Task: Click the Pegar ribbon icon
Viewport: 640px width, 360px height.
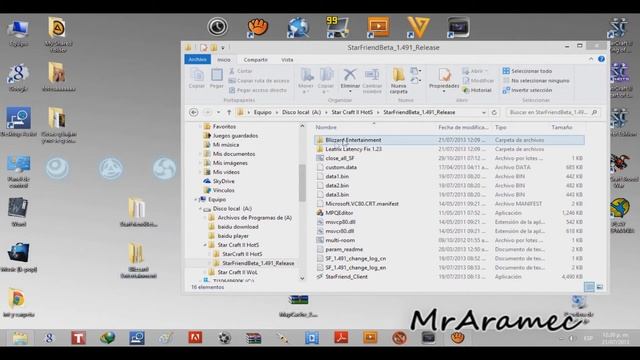Action: click(x=216, y=78)
